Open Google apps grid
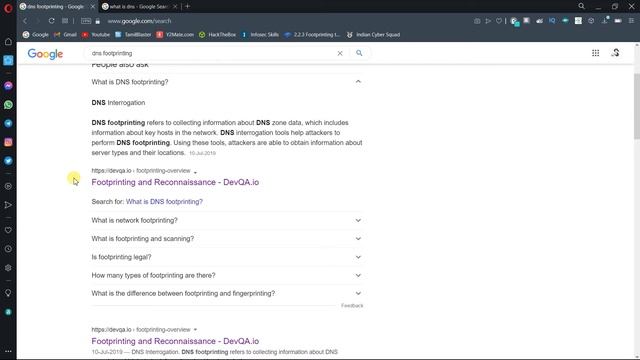Image resolution: width=640 pixels, height=360 pixels. (x=596, y=53)
